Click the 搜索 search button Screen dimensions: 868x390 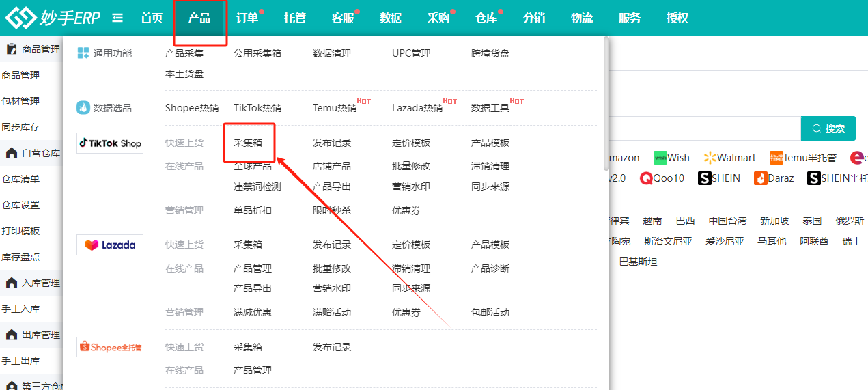point(828,128)
